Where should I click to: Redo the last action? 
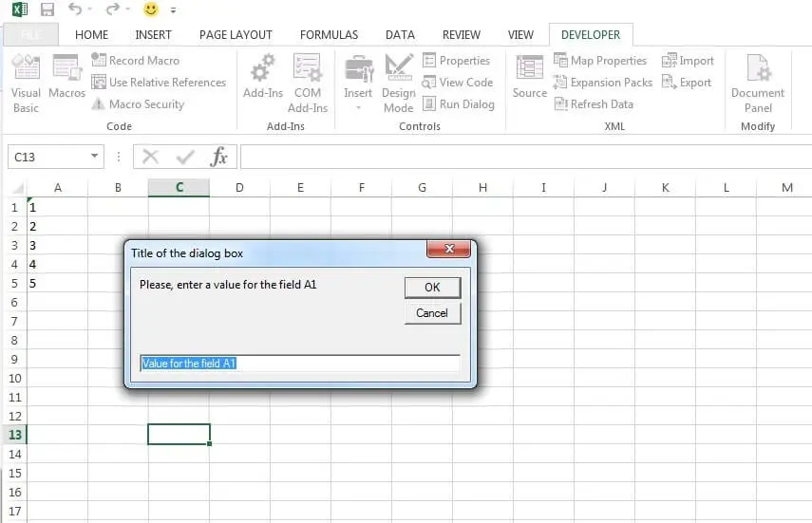click(x=112, y=9)
